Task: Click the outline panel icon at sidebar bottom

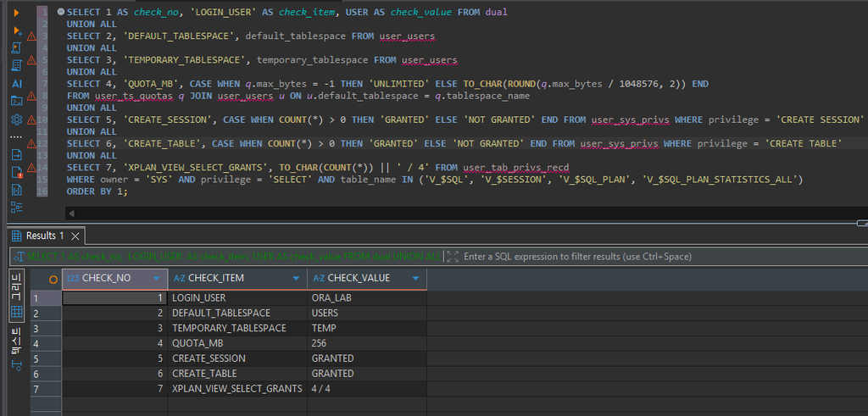Action: 17,208
